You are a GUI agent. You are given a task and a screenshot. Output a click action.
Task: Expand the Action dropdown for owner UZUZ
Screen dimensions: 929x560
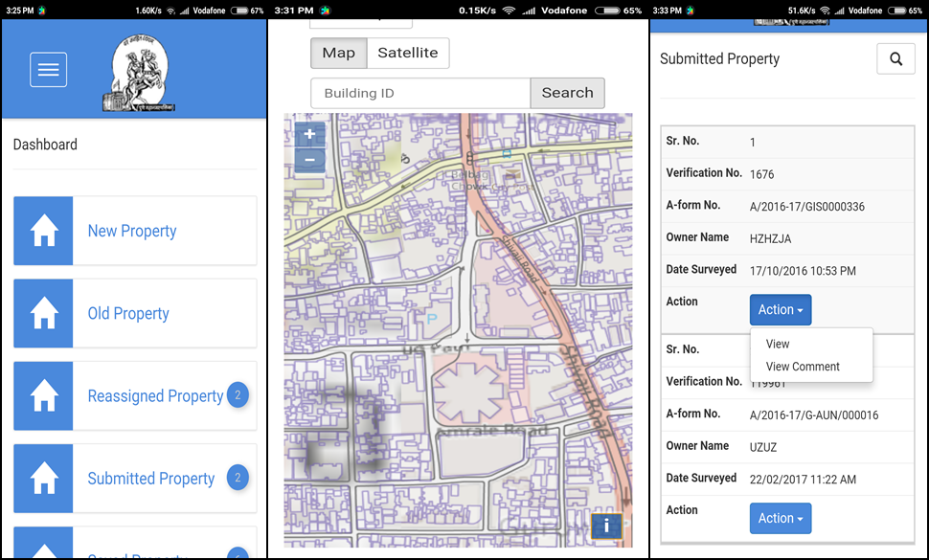pos(781,518)
